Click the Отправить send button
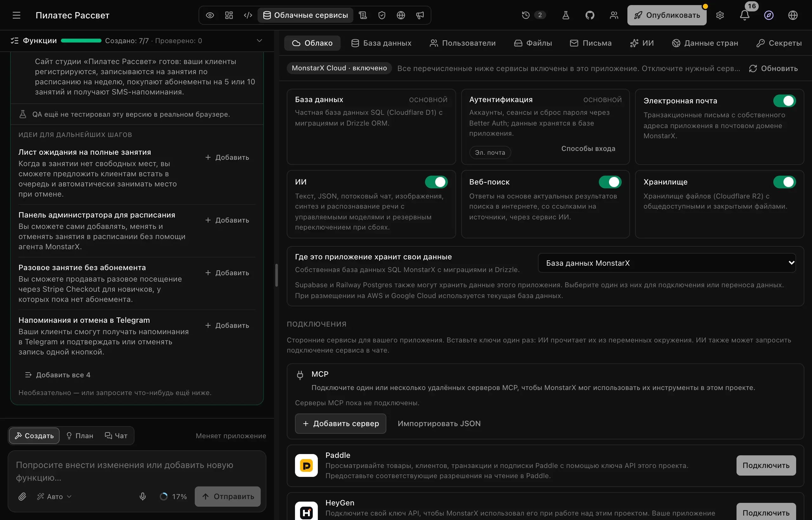Screen dimensions: 812x520 point(227,496)
